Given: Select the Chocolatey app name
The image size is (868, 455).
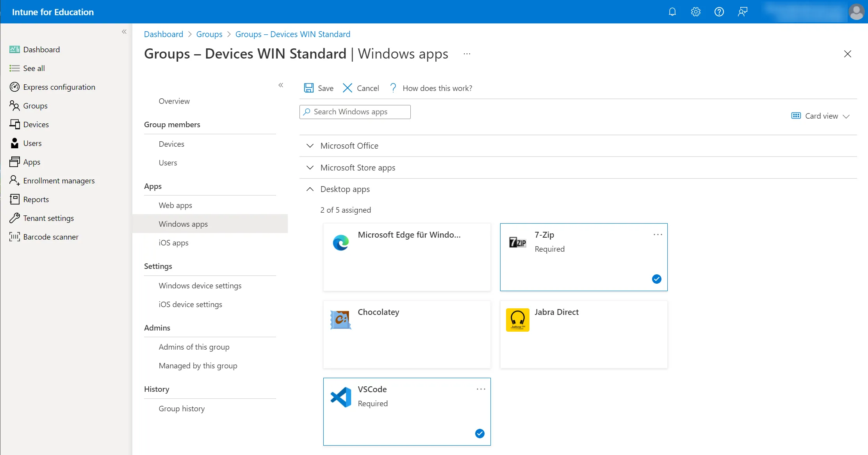Looking at the screenshot, I should tap(378, 312).
